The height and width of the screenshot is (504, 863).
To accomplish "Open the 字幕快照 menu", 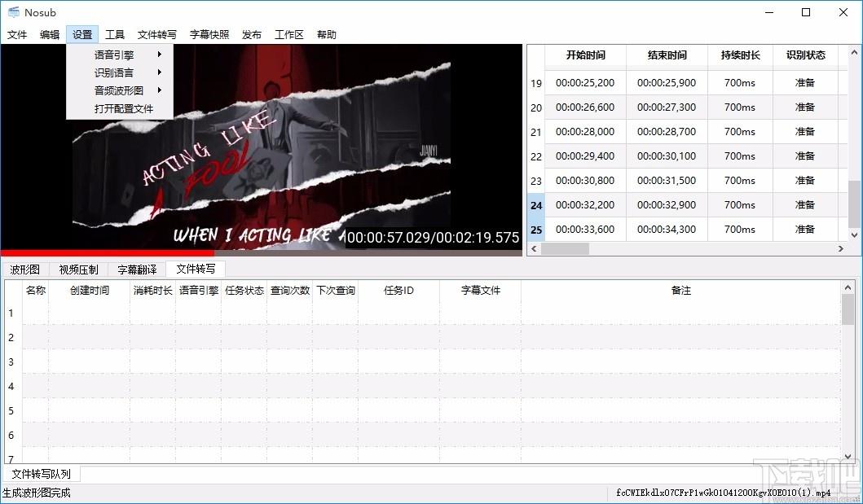I will coord(209,35).
